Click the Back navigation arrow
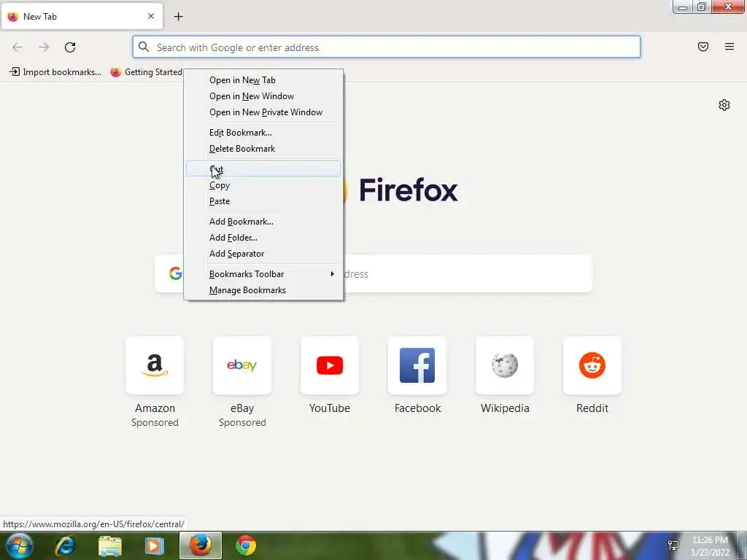The image size is (747, 560). (x=18, y=47)
